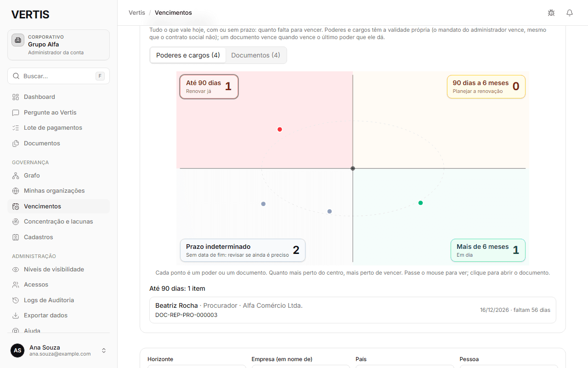Switch to Poderes e cargos tab

[x=188, y=55]
